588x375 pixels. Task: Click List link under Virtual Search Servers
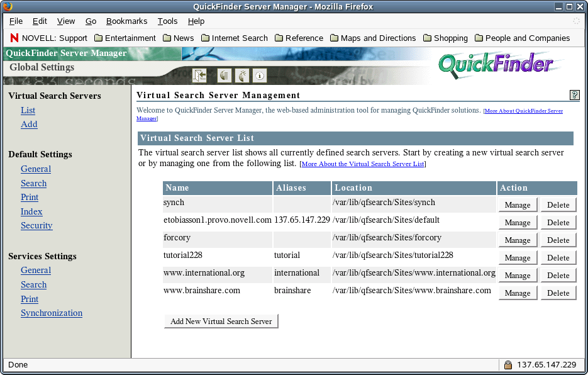tap(28, 110)
